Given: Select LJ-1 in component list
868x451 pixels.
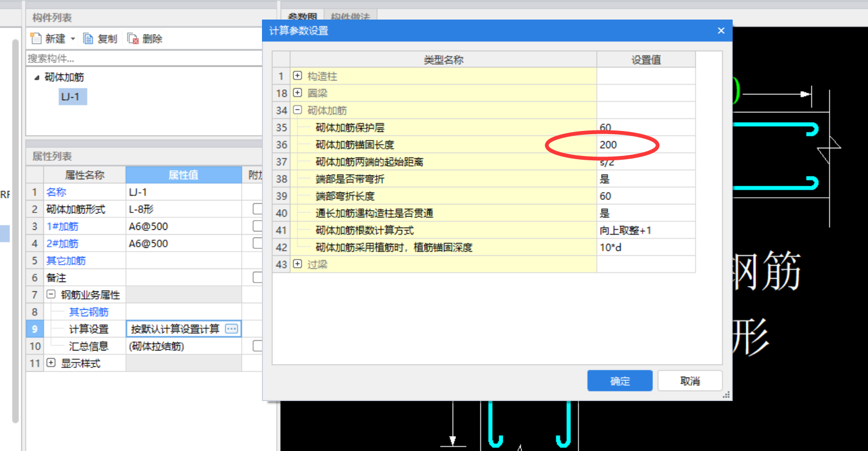Looking at the screenshot, I should pyautogui.click(x=72, y=97).
